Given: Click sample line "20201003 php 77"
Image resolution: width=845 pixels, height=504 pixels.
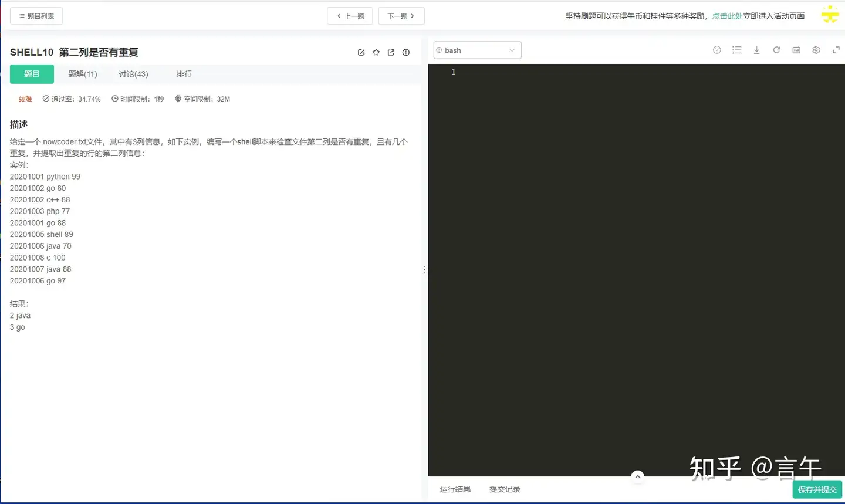Looking at the screenshot, I should [40, 211].
